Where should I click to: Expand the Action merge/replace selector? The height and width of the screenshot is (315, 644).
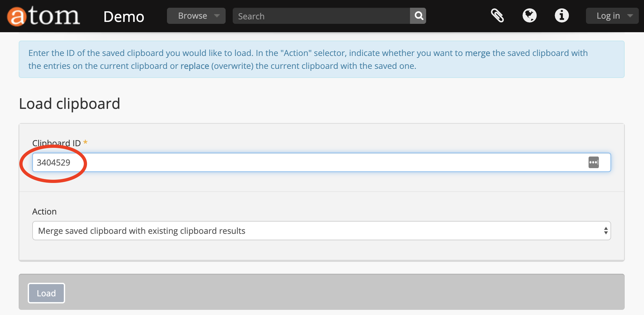tap(321, 231)
